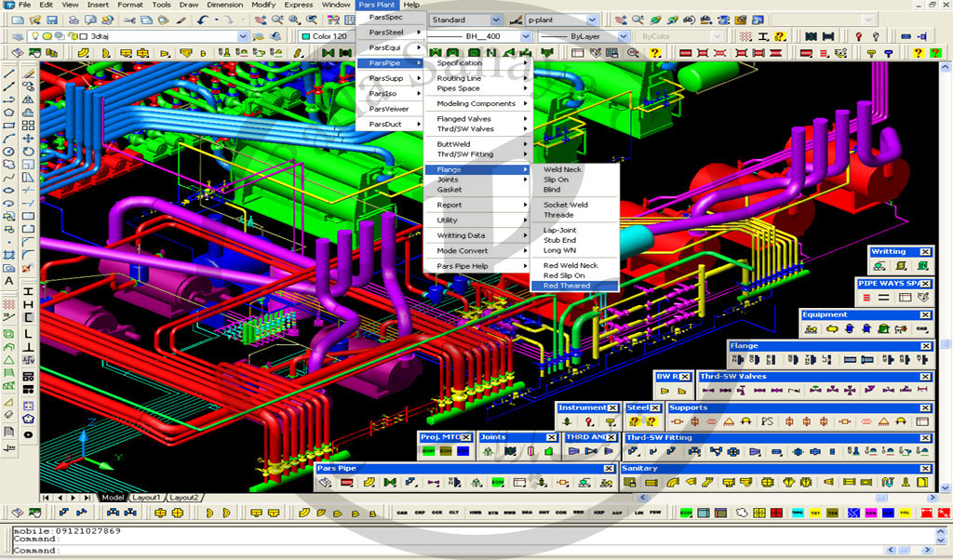The height and width of the screenshot is (560, 953).
Task: Click the Save icon in the Standard toolbar
Action: click(x=52, y=20)
